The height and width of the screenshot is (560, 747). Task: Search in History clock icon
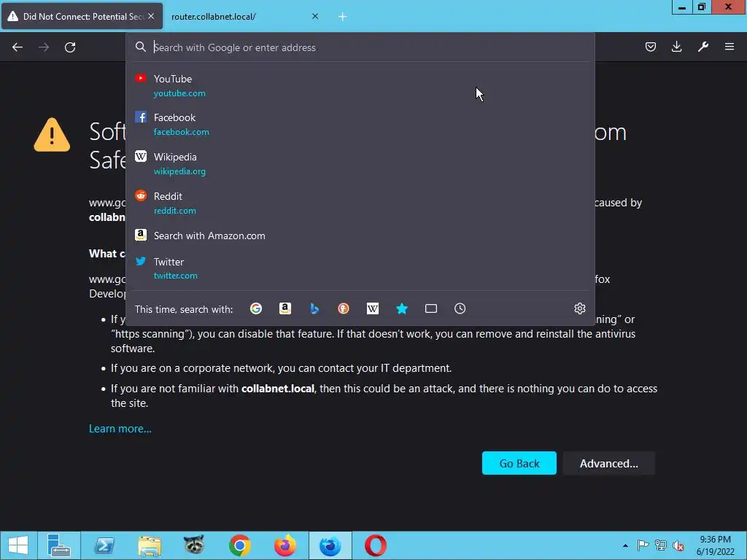pos(460,308)
